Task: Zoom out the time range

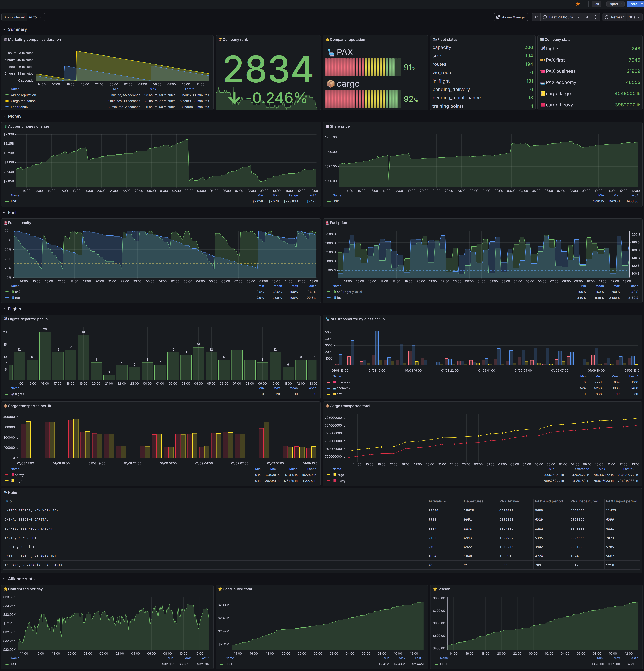Action: [x=596, y=17]
